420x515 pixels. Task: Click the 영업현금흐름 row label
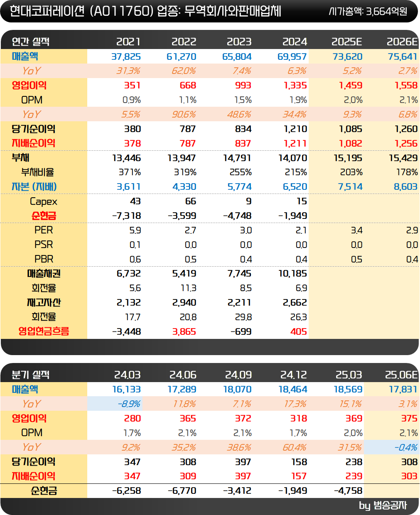pos(44,331)
